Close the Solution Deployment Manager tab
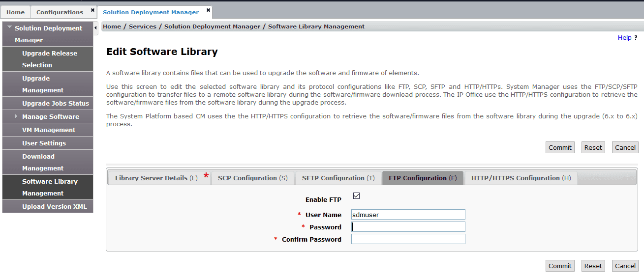Screen dimensions: 644x278 coord(208,10)
